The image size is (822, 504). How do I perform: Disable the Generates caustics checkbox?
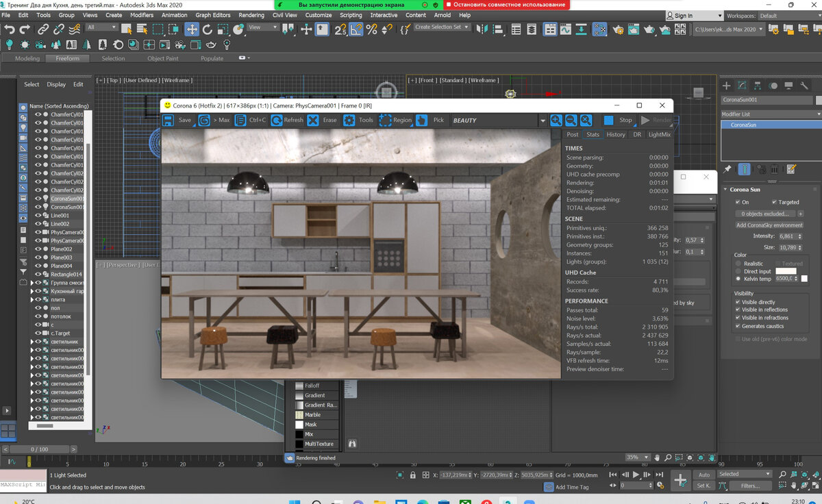click(x=738, y=326)
